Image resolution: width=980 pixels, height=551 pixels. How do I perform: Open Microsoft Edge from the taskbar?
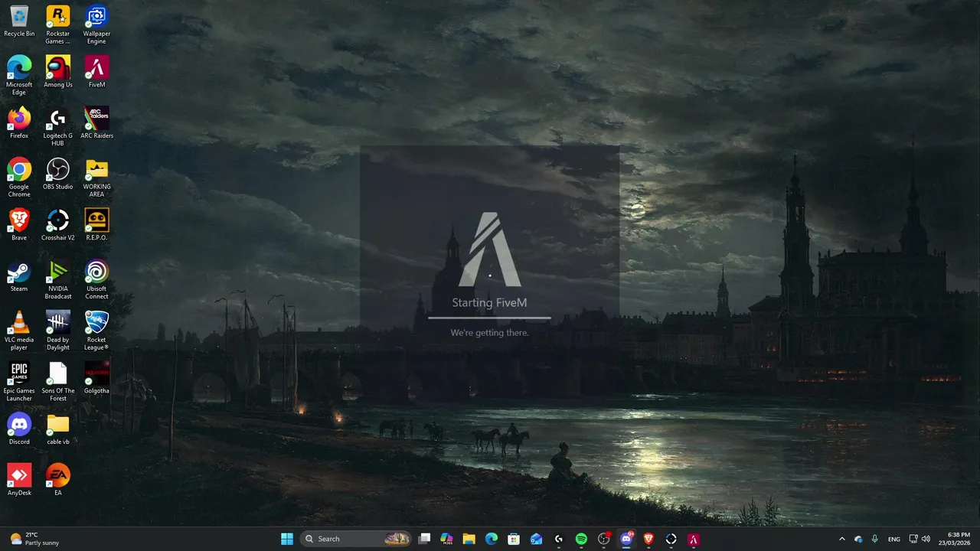pyautogui.click(x=492, y=539)
